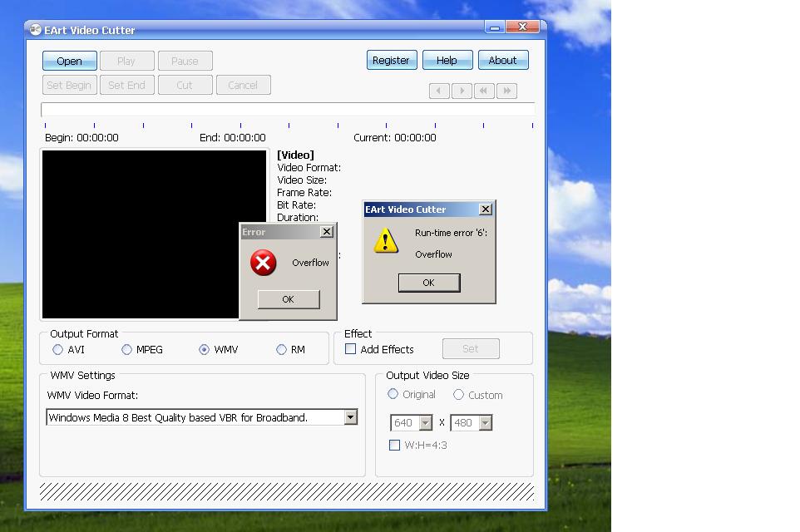This screenshot has height=532, width=800.
Task: Click the video seek bar track
Action: (288, 109)
